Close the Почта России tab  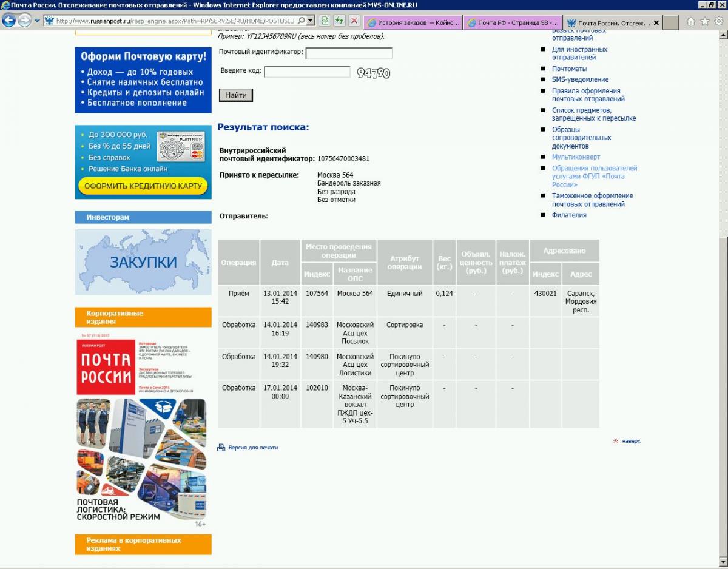656,23
